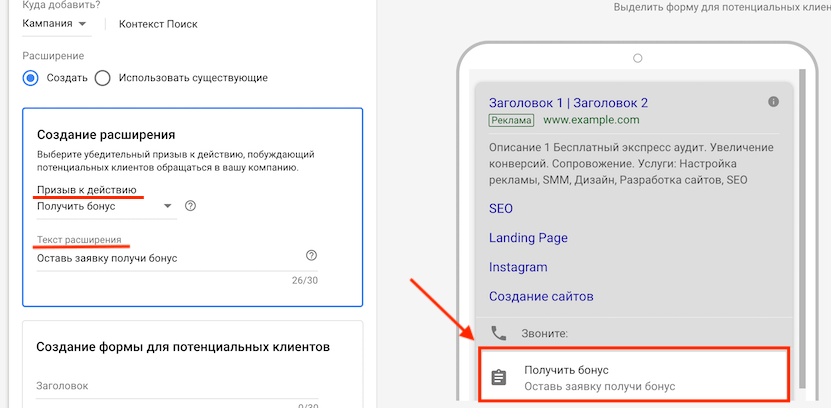Open the Кампания dropdown

54,24
